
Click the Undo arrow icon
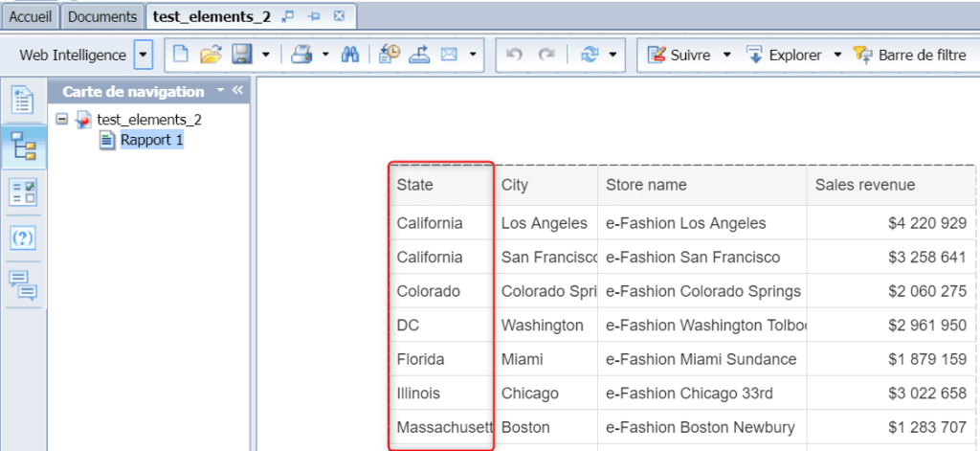pos(515,56)
